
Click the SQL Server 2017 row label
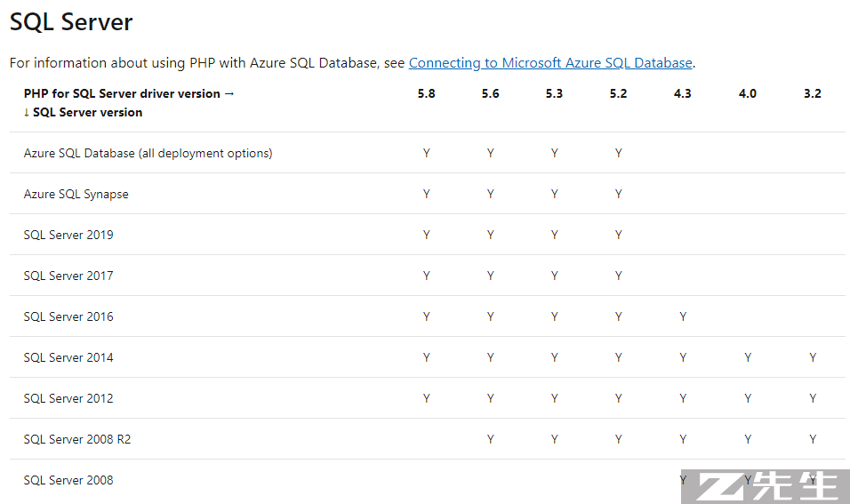[68, 276]
